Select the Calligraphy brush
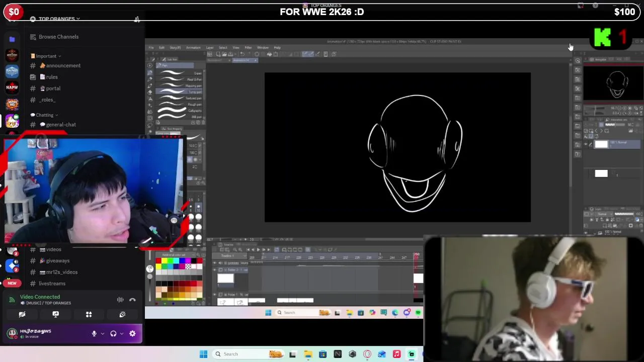644x362 pixels. click(179, 111)
